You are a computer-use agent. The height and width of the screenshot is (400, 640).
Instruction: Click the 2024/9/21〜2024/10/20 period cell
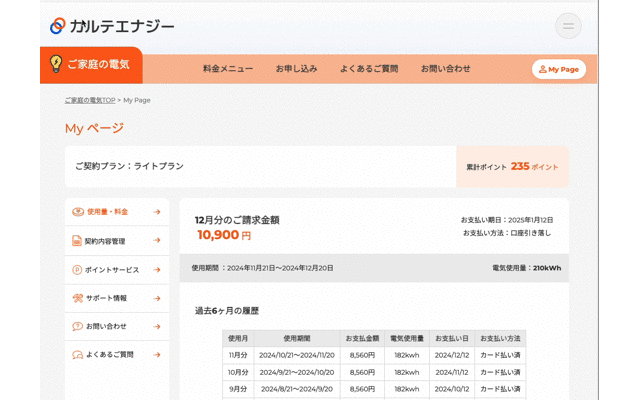tap(297, 372)
